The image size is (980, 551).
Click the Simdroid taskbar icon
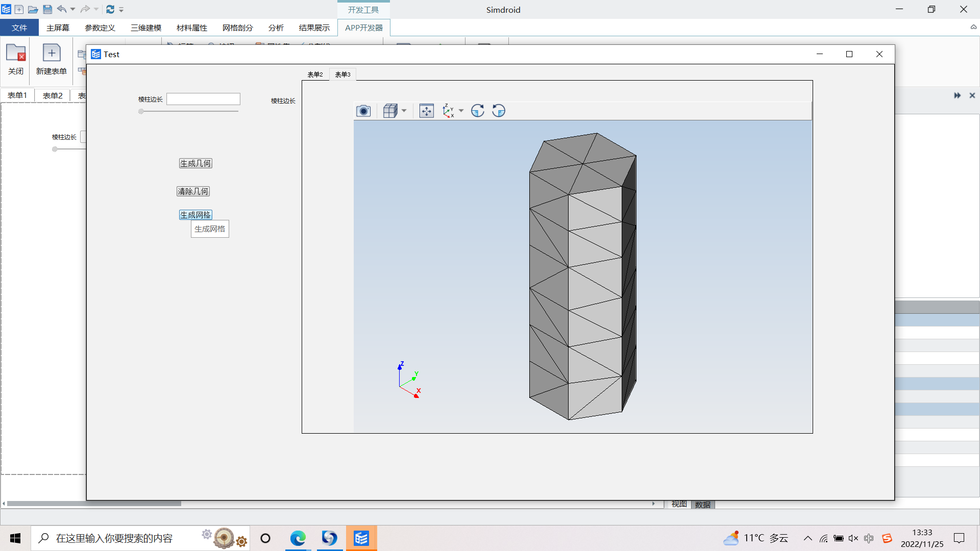361,538
